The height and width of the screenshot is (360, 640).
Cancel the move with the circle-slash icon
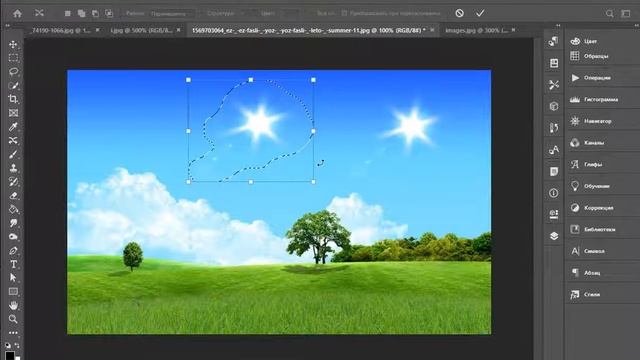coord(460,13)
